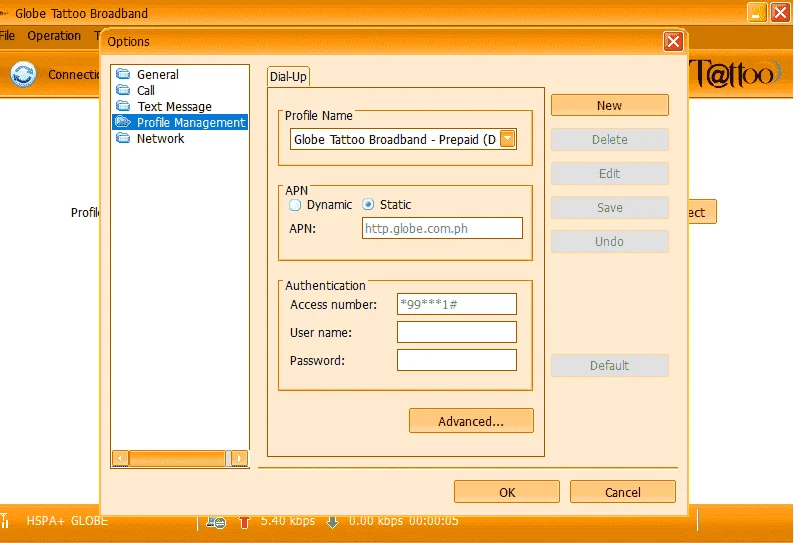Click the red upload arrow status icon
Image resolution: width=794 pixels, height=543 pixels.
coord(244,522)
